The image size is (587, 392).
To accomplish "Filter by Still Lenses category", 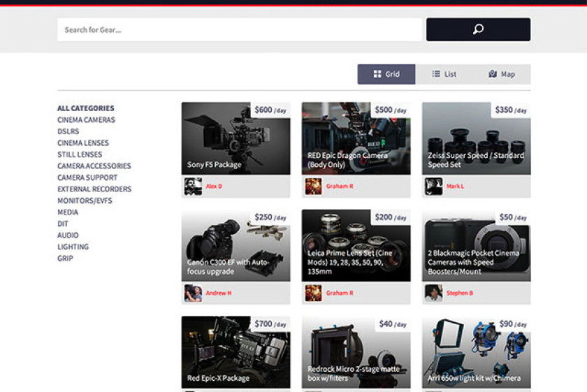I will pos(80,154).
